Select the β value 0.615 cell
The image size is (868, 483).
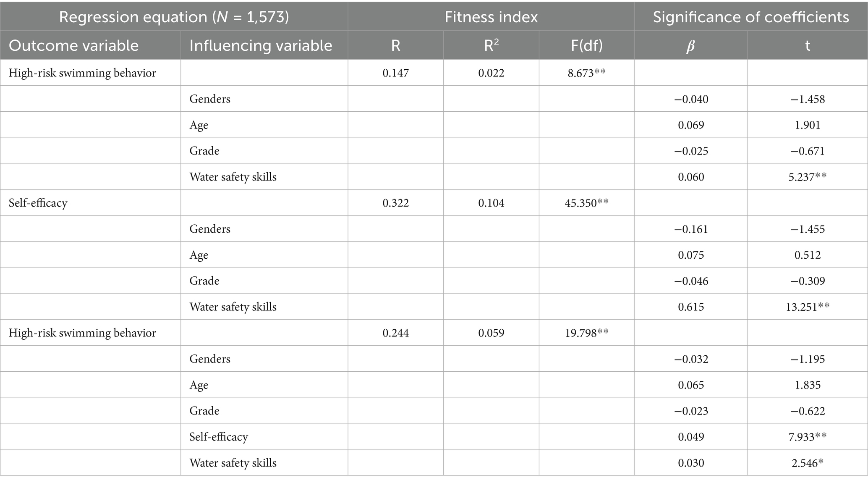point(690,307)
